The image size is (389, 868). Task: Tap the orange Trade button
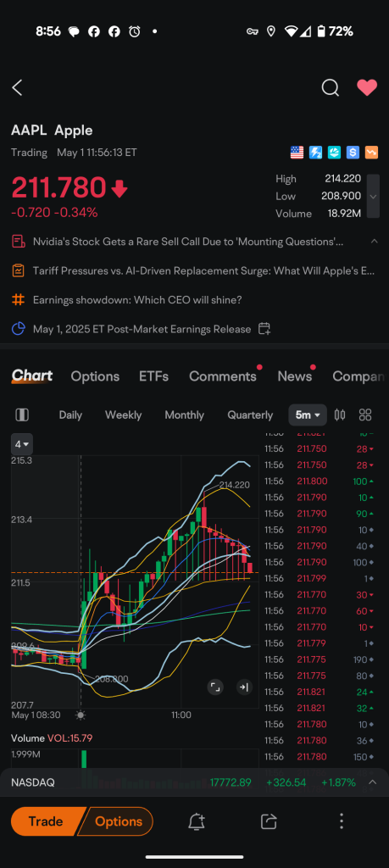point(47,821)
